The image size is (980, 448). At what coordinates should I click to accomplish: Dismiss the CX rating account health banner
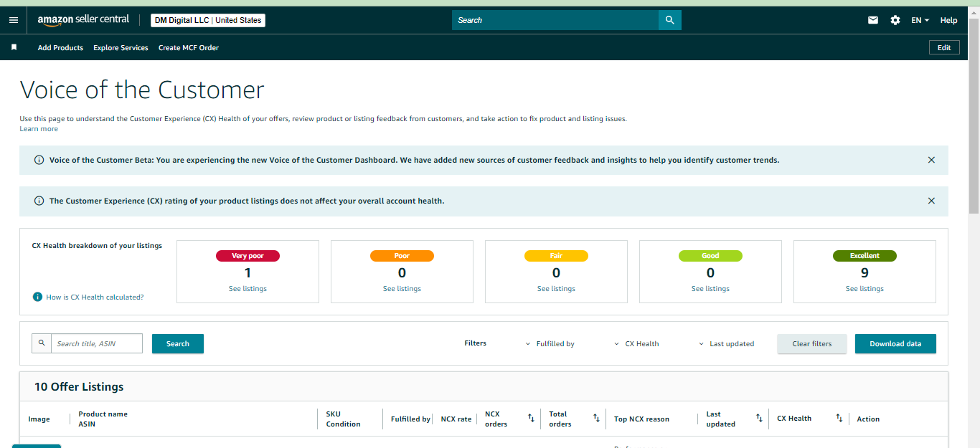coord(931,201)
